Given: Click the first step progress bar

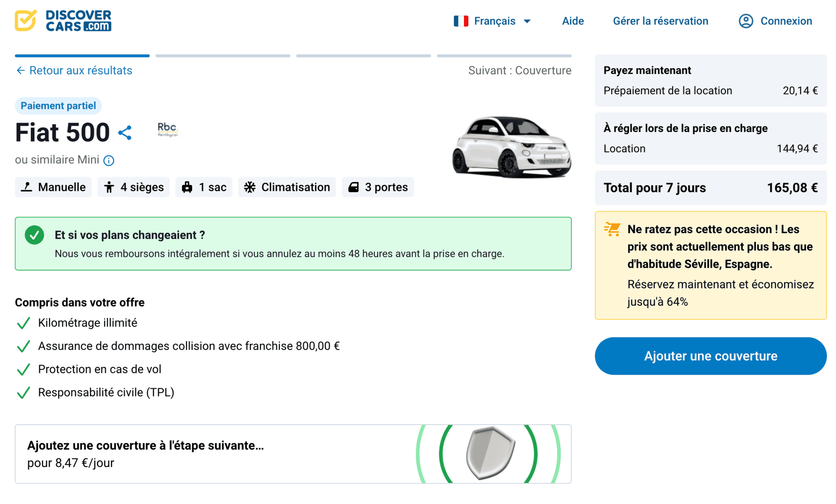Looking at the screenshot, I should 82,56.
